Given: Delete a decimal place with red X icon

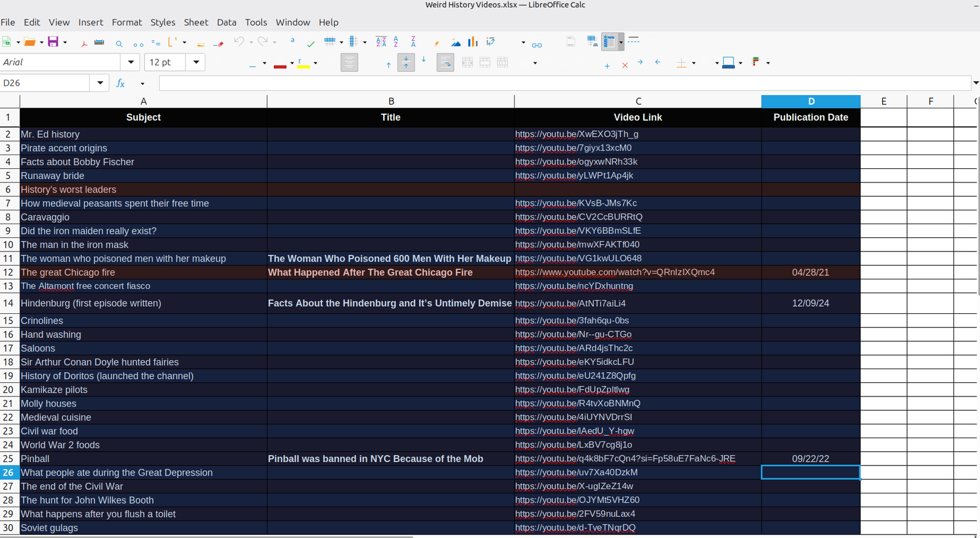Looking at the screenshot, I should [x=625, y=65].
